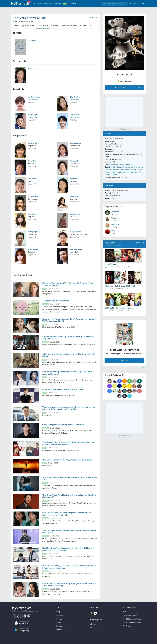Click Edit this Page link
Image resolution: width=157 pixels, height=644 pixels.
click(93, 17)
